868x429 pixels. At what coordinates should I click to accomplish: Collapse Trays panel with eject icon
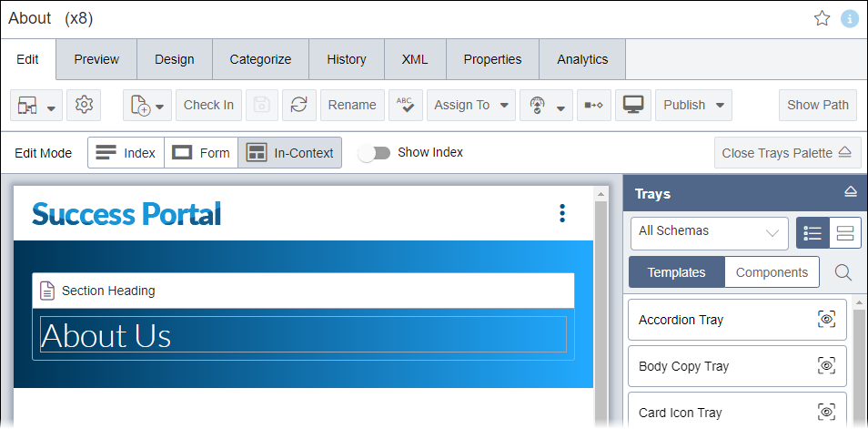(x=851, y=192)
